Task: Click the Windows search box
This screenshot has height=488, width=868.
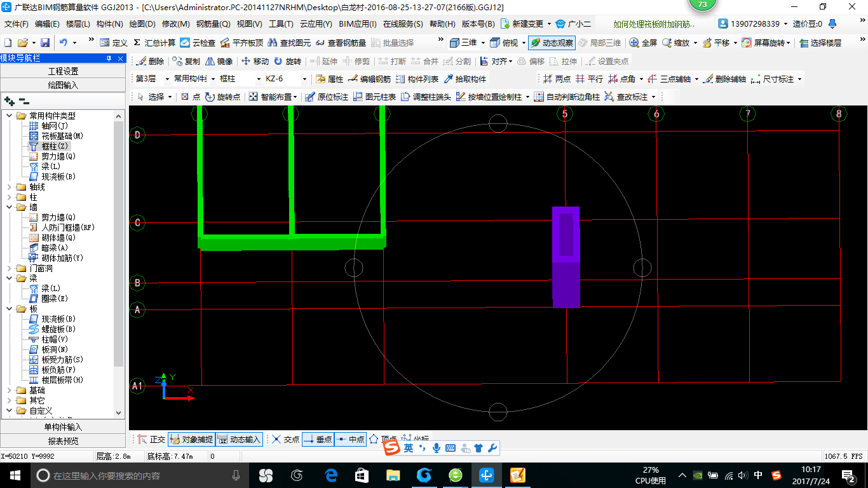Action: pyautogui.click(x=138, y=475)
